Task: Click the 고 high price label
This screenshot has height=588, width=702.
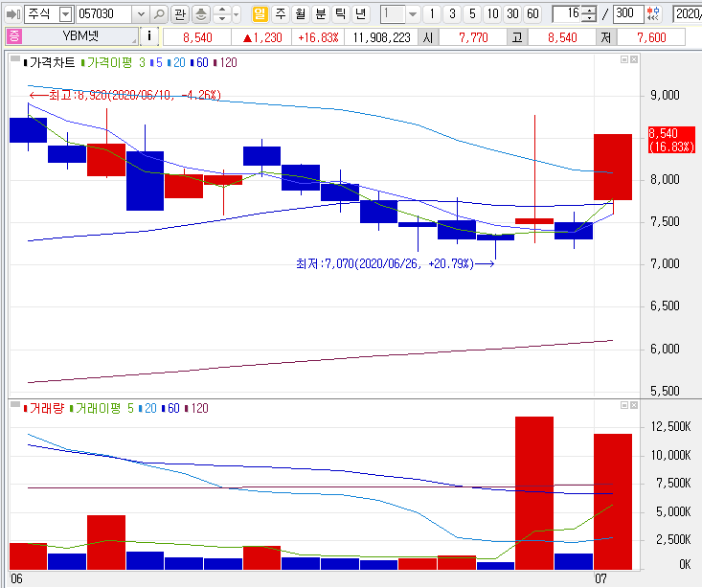Action: pyautogui.click(x=517, y=37)
